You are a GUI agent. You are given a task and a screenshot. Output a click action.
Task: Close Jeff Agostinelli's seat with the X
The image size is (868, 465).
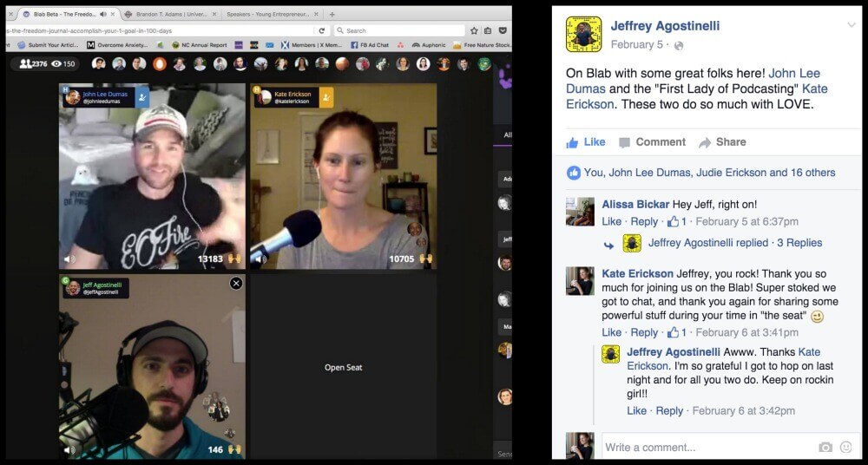236,284
